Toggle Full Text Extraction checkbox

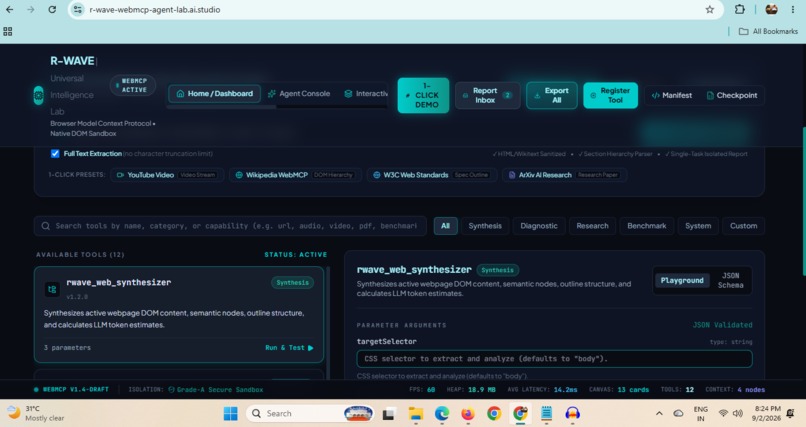click(x=55, y=154)
